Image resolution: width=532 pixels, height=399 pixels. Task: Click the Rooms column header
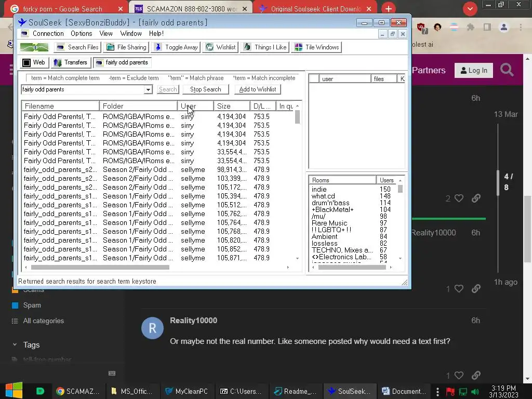[x=343, y=180]
